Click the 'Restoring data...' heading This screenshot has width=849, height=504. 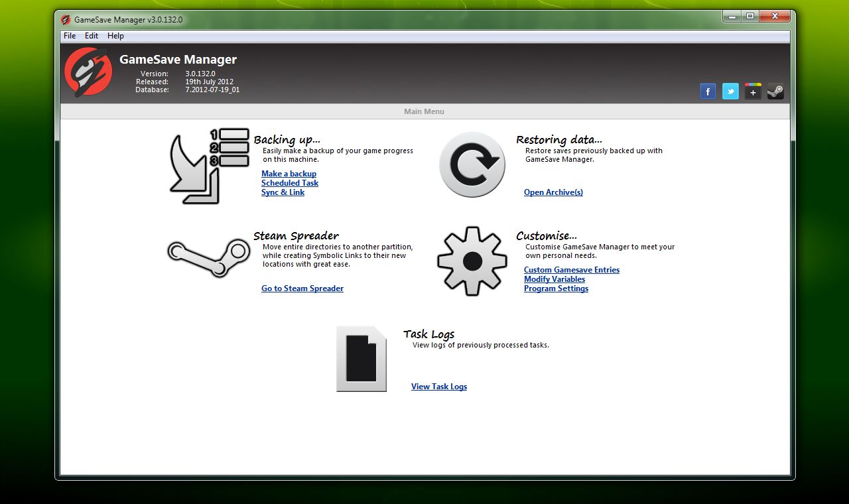pyautogui.click(x=559, y=140)
